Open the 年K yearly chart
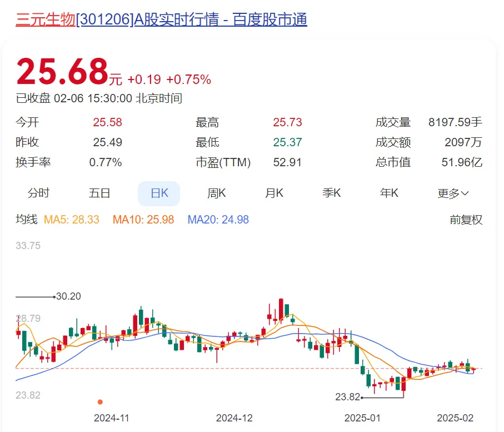Screen dimensions: 504x432 click(389, 193)
